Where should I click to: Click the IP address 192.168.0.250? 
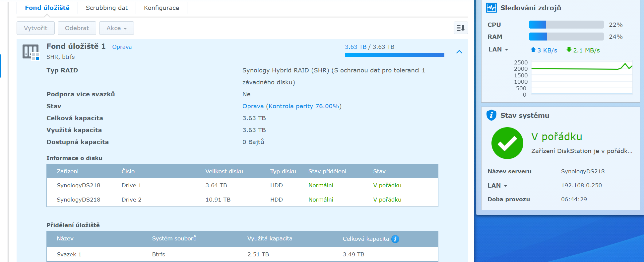pos(581,185)
